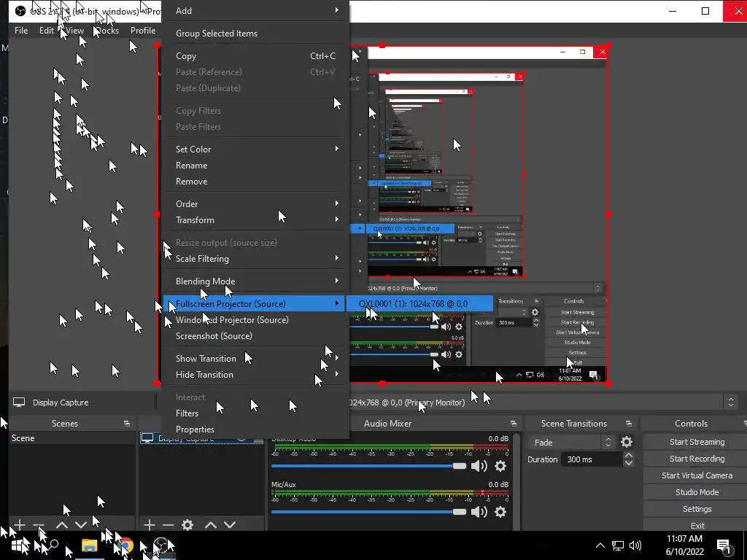Show hidden tray icons chevron
Image resolution: width=747 pixels, height=560 pixels.
[x=600, y=545]
